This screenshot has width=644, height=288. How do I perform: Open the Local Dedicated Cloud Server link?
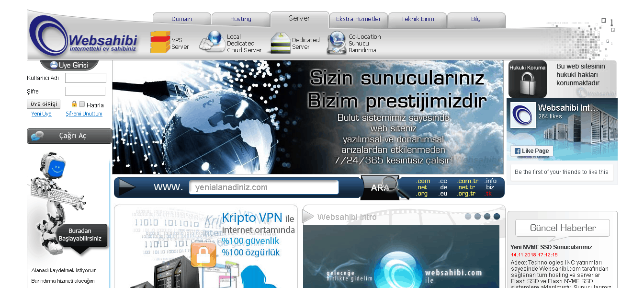click(x=244, y=44)
